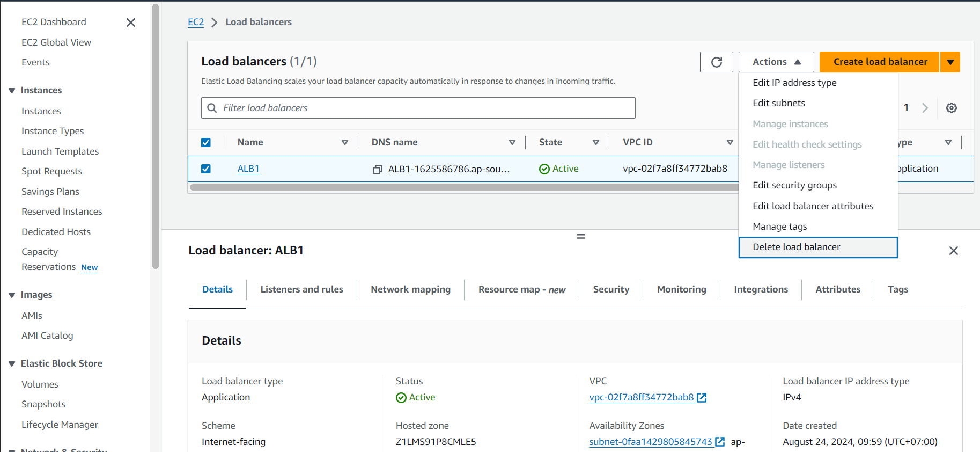Viewport: 980px width, 452px height.
Task: Open the Tags tab
Action: 898,289
